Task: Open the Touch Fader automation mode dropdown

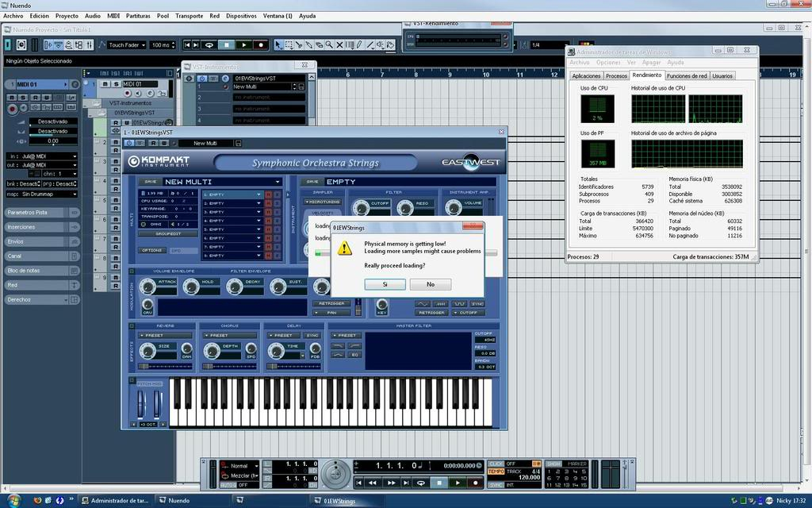Action: point(127,45)
